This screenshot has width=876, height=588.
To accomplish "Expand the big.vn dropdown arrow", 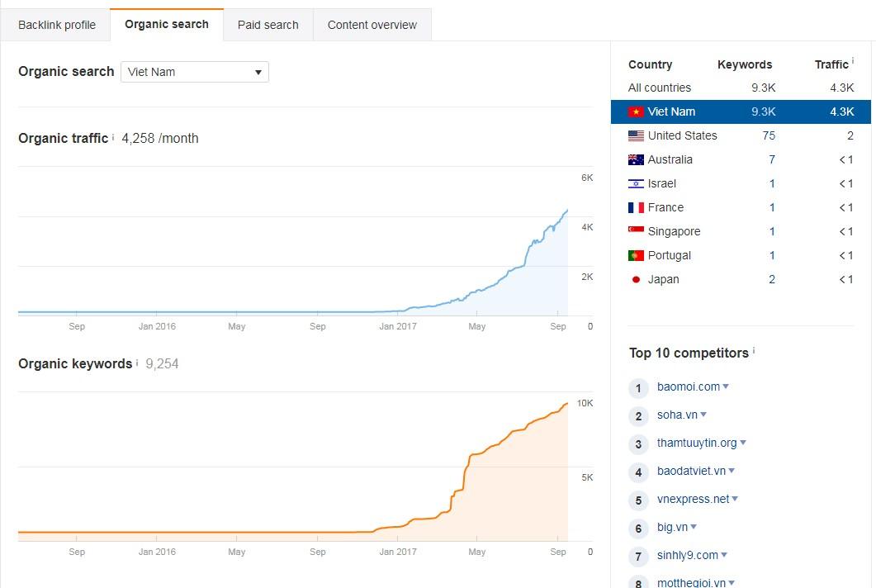I will tap(694, 527).
